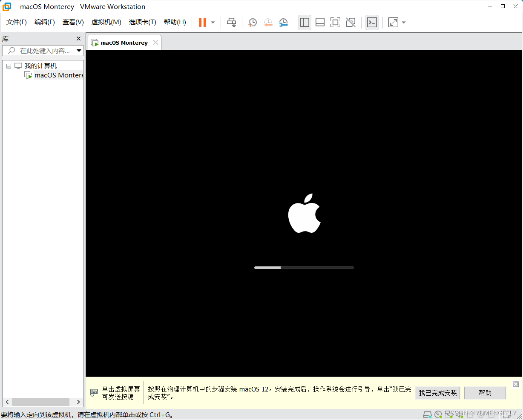Open the 查看(V) menu
The height and width of the screenshot is (420, 523).
click(73, 22)
